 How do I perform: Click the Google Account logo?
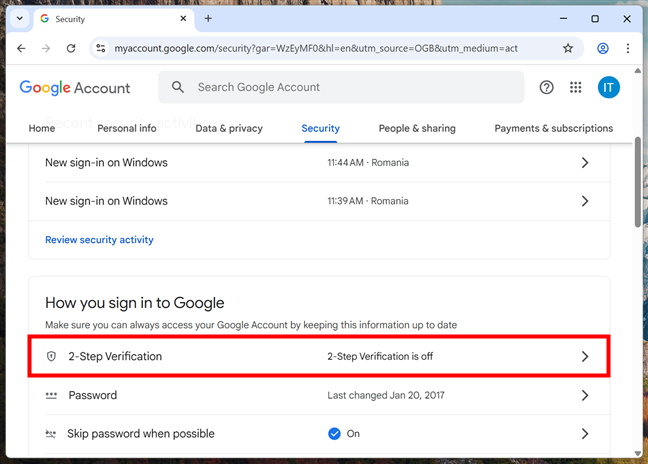[75, 88]
